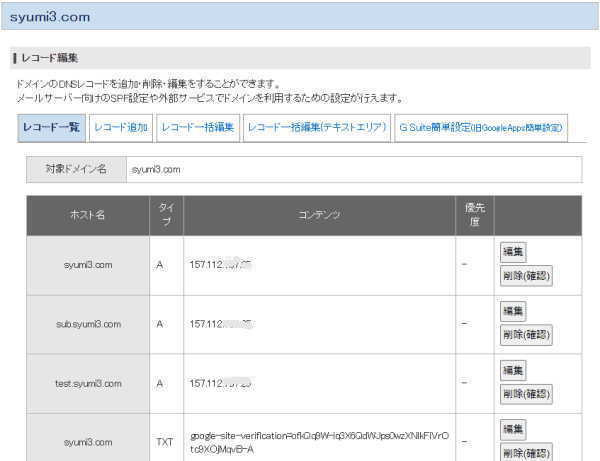Delete the sub.syumi3.com record
Viewport: 600px width, 461px height.
coord(526,335)
